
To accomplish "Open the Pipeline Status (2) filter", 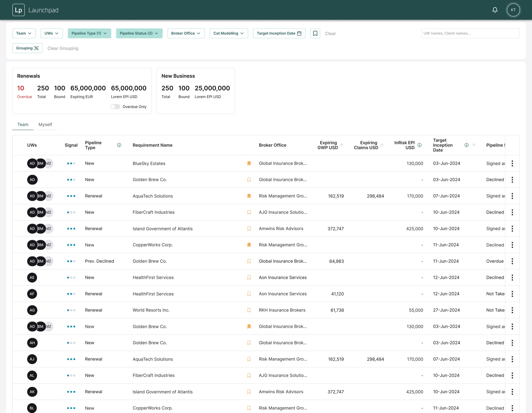I will [x=139, y=33].
